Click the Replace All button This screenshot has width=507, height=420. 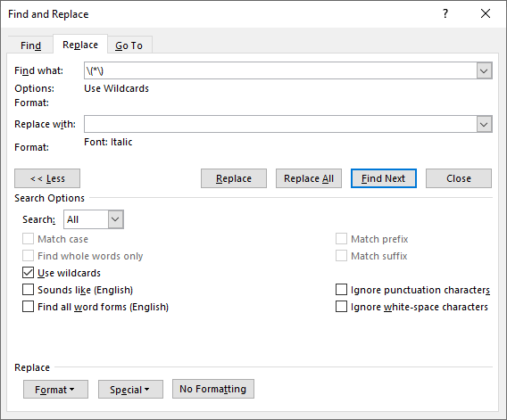tap(309, 178)
